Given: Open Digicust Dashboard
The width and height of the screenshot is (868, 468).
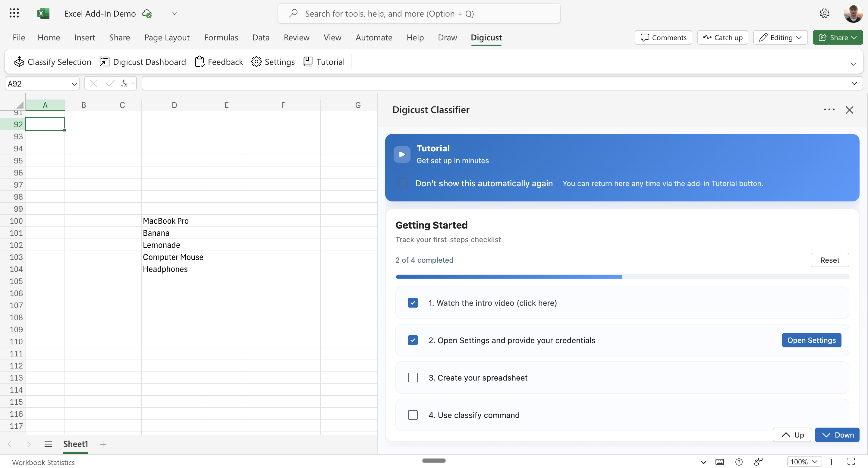Looking at the screenshot, I should coord(143,62).
